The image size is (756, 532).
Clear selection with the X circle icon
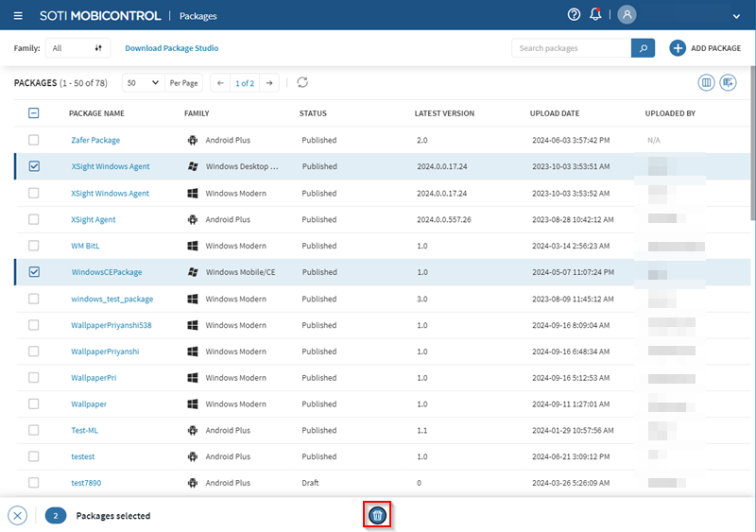pyautogui.click(x=17, y=516)
